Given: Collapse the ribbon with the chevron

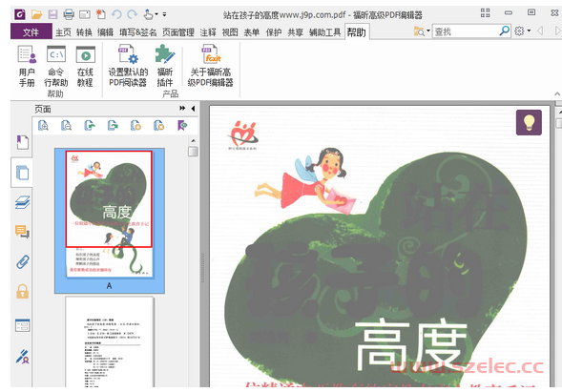Looking at the screenshot, I should point(557,93).
